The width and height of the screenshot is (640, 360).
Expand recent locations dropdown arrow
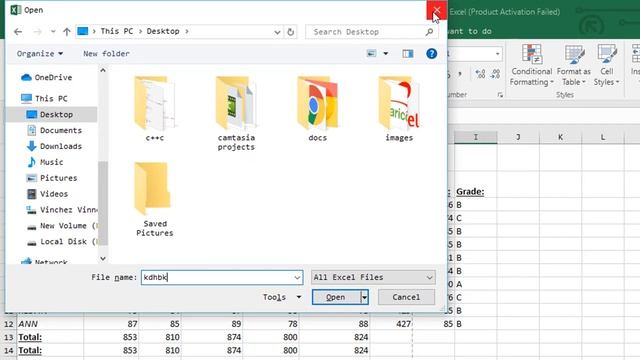[x=53, y=32]
